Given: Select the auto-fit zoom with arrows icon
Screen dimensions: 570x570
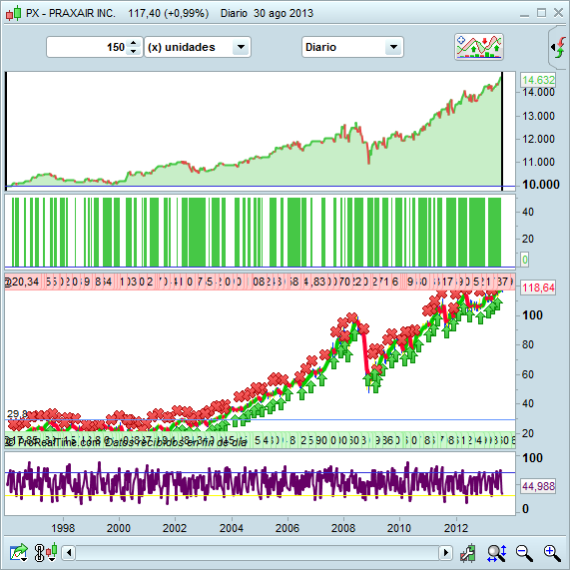Looking at the screenshot, I should [x=497, y=553].
